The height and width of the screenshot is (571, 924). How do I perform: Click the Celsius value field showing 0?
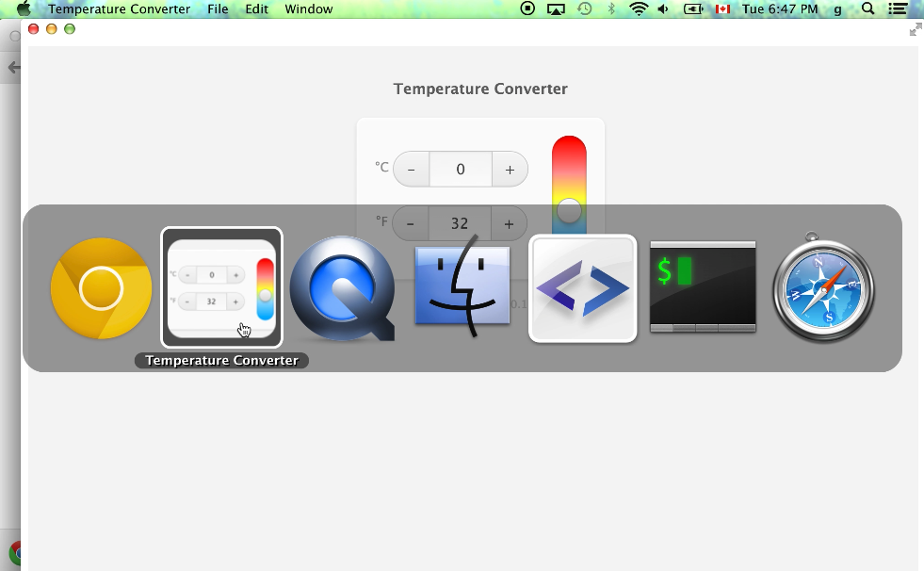click(x=461, y=170)
